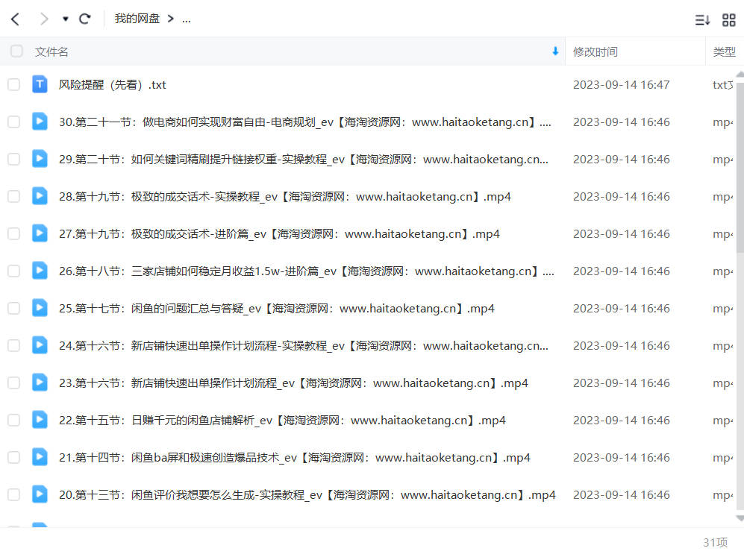Open the sort order options icon
Viewport: 744px width, 560px height.
tap(702, 20)
